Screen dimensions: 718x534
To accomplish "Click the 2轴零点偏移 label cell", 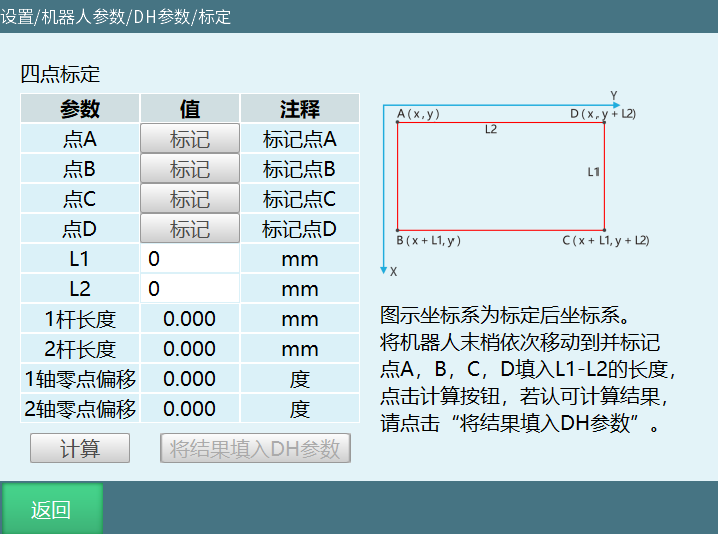I will tap(80, 409).
